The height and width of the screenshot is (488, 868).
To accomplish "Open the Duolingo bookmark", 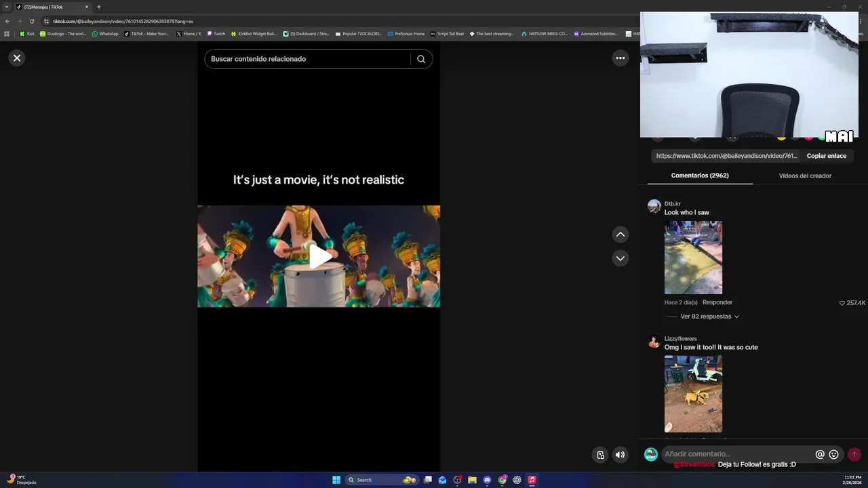I will [63, 33].
